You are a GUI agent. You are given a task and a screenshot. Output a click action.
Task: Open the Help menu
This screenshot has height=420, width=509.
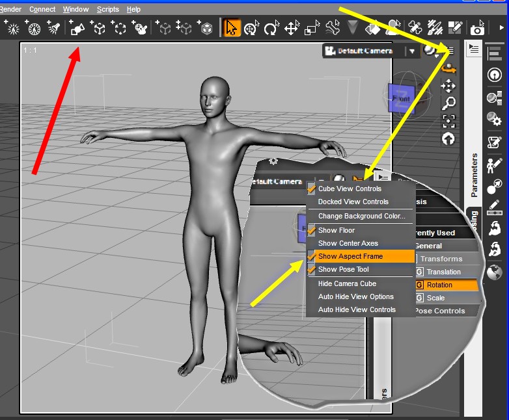[x=133, y=9]
